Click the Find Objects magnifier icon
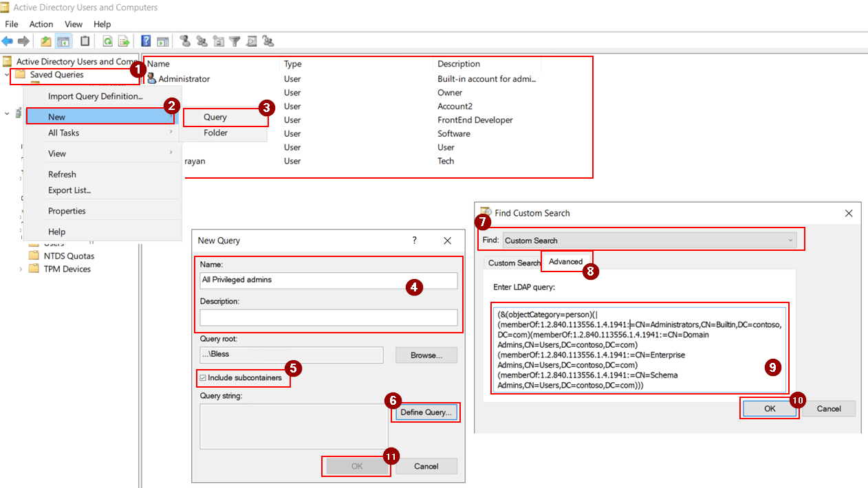Viewport: 868px width, 488px height. pyautogui.click(x=252, y=41)
